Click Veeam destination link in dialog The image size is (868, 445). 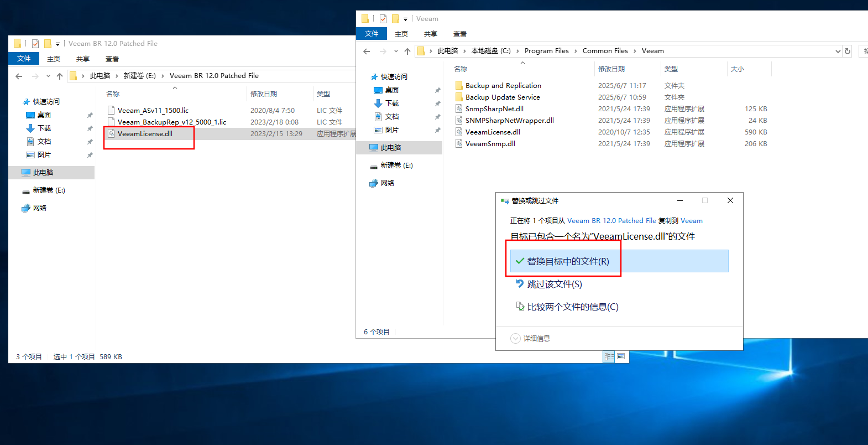(x=692, y=220)
